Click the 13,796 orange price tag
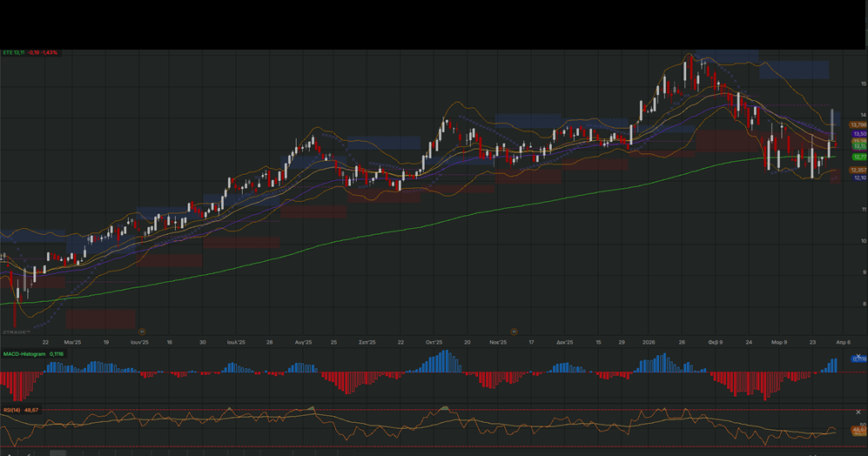The width and height of the screenshot is (868, 456). [x=858, y=125]
